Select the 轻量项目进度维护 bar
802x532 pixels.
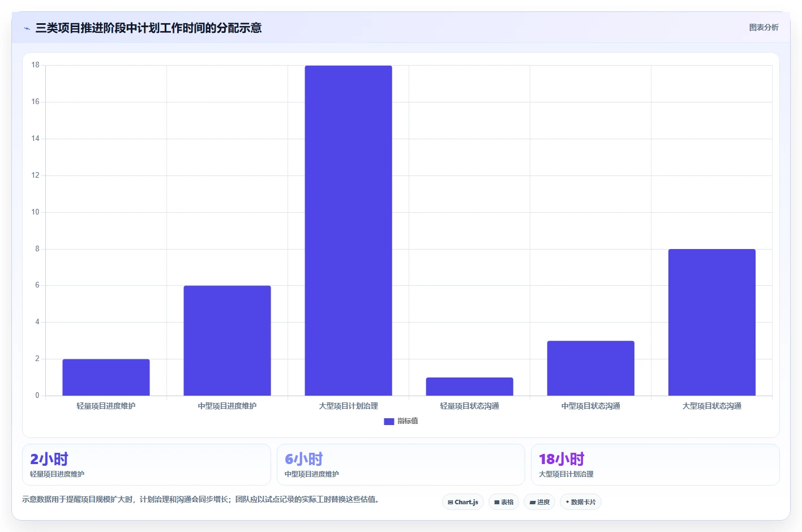[106, 377]
